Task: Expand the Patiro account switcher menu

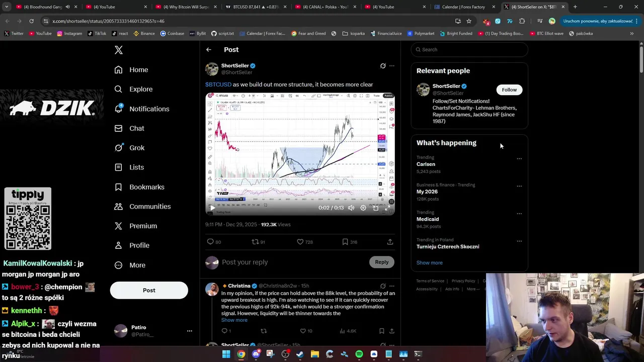Action: coord(190,331)
